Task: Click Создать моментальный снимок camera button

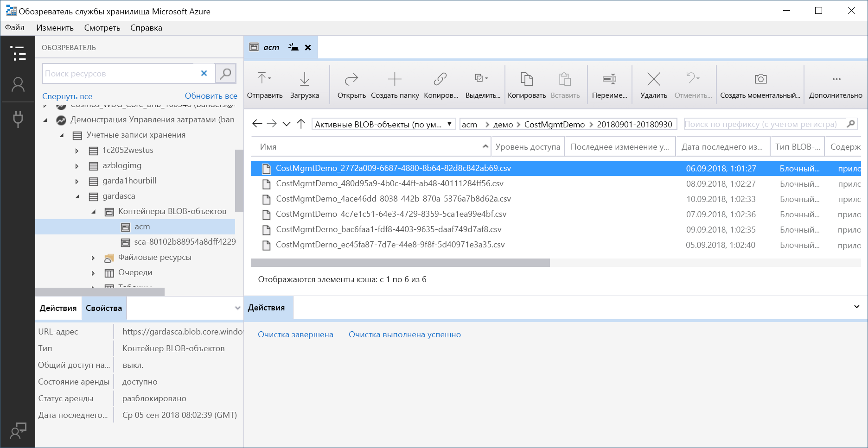Action: 760,85
